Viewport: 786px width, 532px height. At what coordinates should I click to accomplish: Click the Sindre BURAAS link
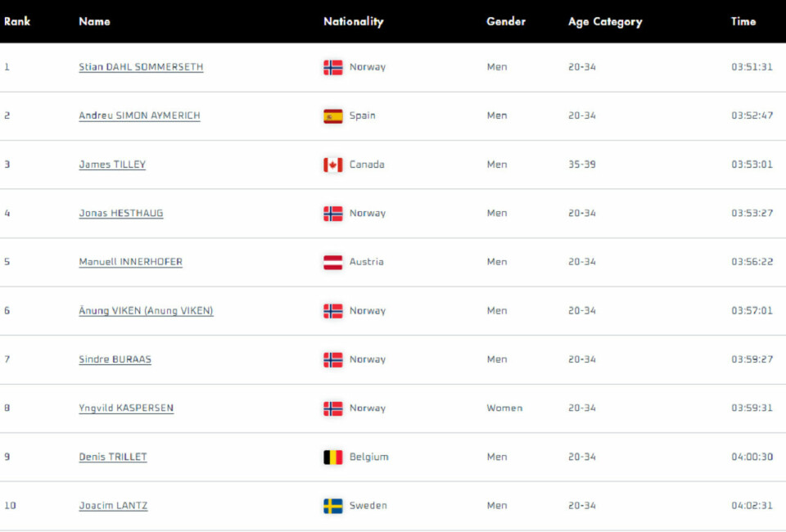pyautogui.click(x=115, y=359)
